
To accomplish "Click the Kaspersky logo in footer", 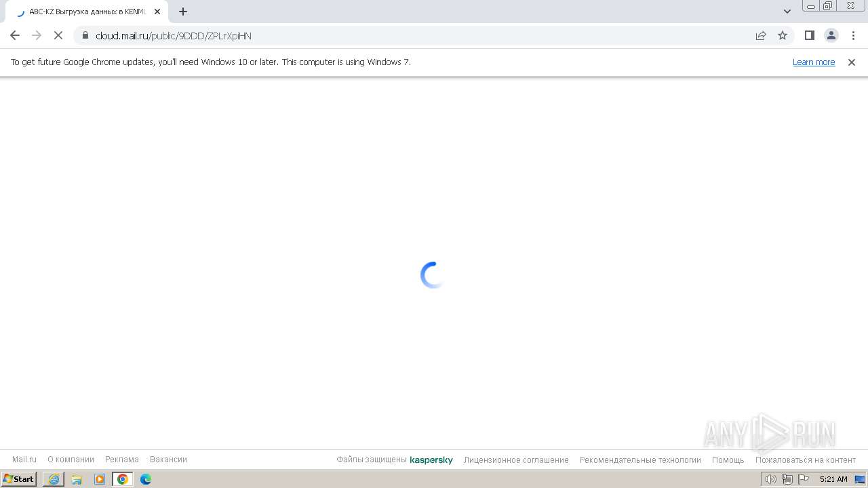I will coord(431,460).
